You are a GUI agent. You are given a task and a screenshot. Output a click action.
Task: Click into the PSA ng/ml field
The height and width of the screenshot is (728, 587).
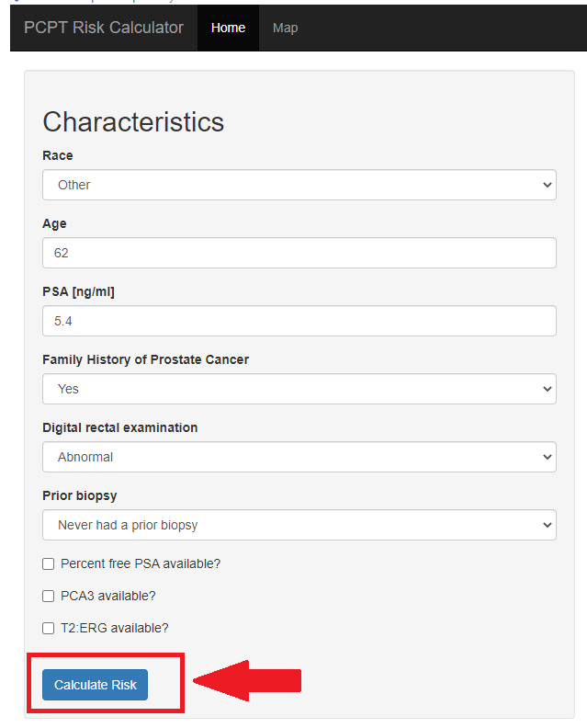pyautogui.click(x=299, y=321)
